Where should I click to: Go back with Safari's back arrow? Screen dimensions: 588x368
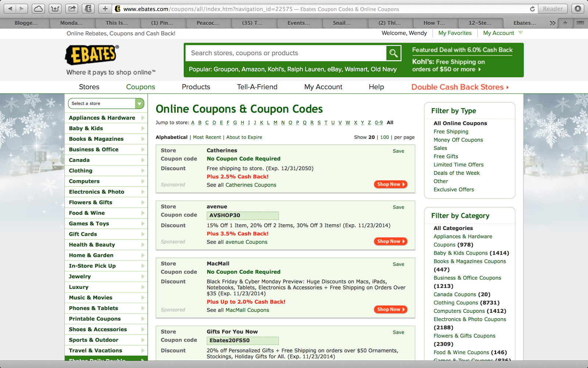point(10,8)
